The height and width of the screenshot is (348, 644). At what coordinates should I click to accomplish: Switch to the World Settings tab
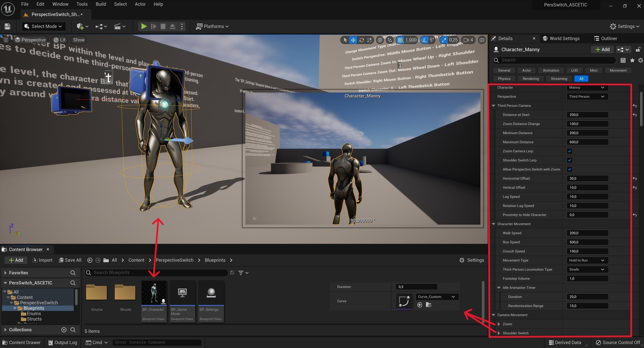[x=561, y=38]
